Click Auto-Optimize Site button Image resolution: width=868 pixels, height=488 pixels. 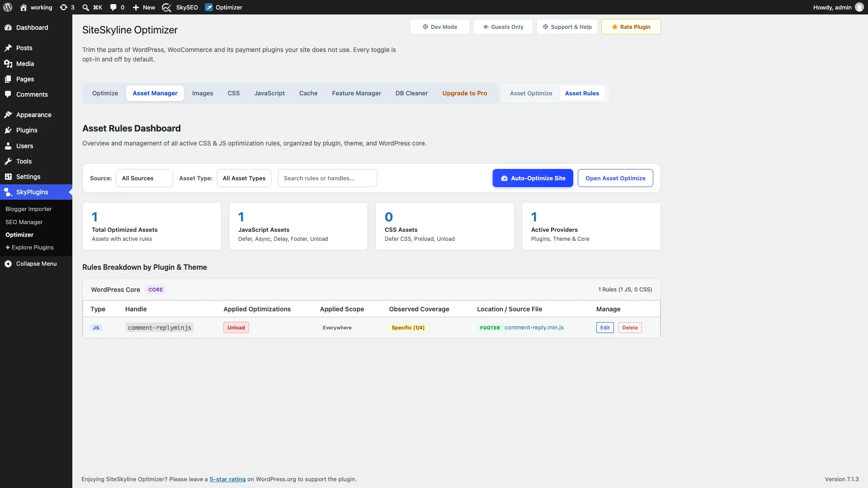point(533,178)
